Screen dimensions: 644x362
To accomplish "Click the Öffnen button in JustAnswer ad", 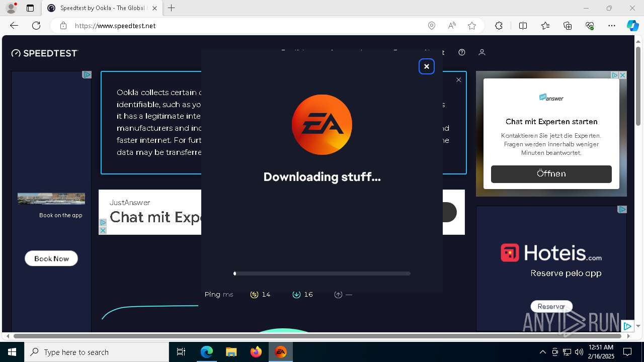I will click(551, 174).
